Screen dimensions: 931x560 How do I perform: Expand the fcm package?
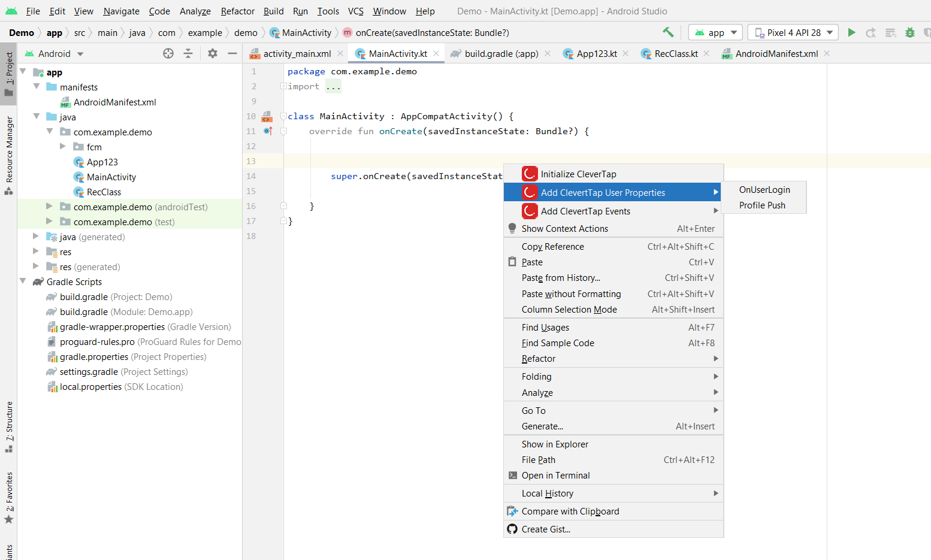coord(63,147)
